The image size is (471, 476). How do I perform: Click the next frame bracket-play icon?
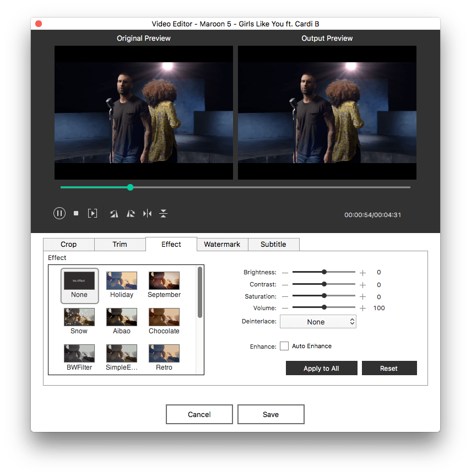coord(92,213)
